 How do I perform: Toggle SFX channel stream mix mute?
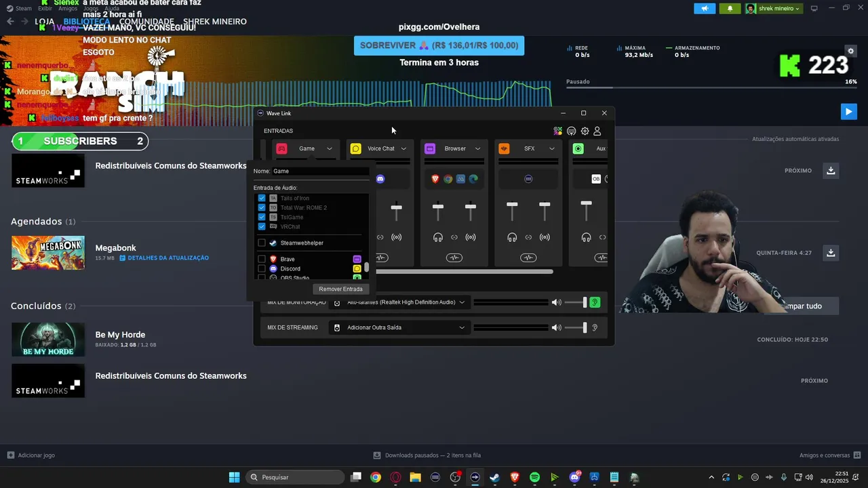[545, 237]
